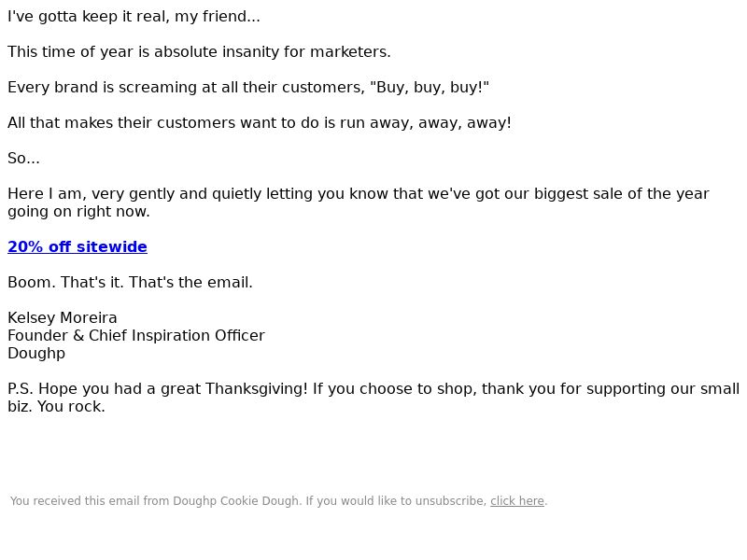Screen dimensions: 747x560
Task: Click the opening line 'I've gotta keep it real'
Action: click(x=134, y=16)
